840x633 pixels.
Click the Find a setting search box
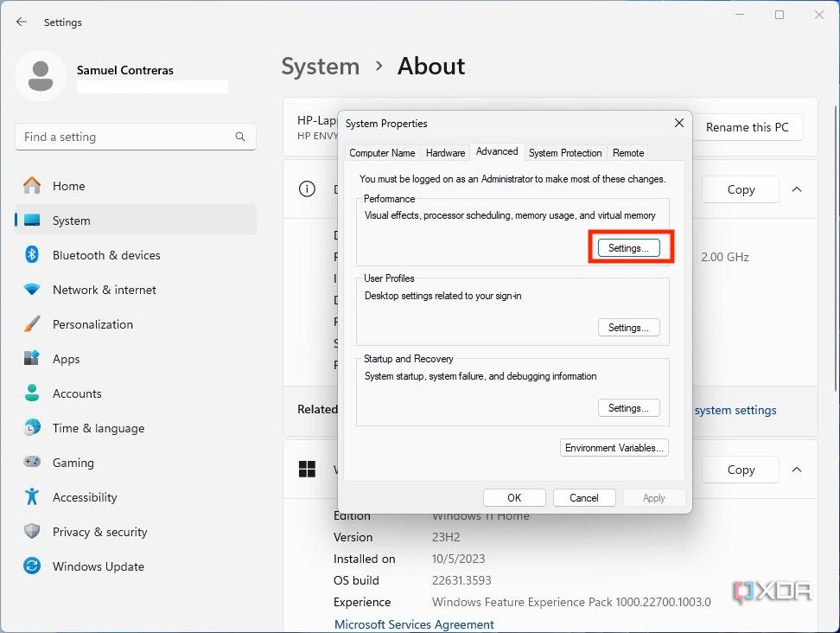[x=136, y=137]
